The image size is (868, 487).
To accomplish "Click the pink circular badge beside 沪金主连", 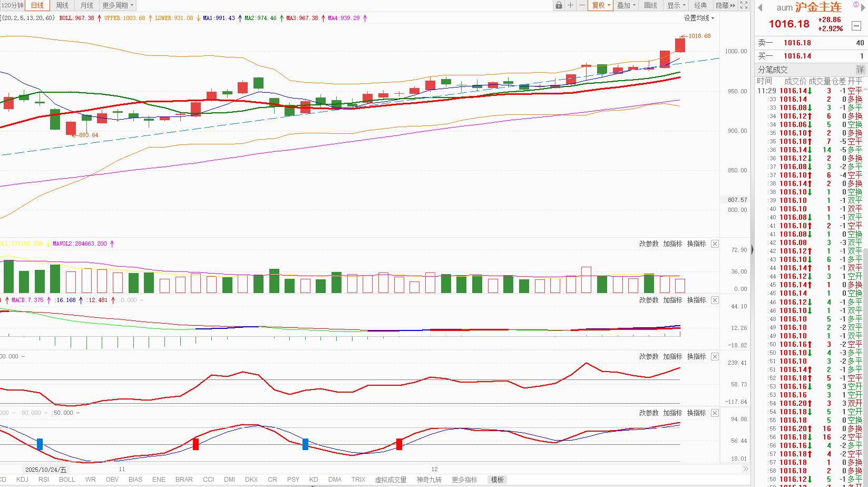I will [x=856, y=4].
